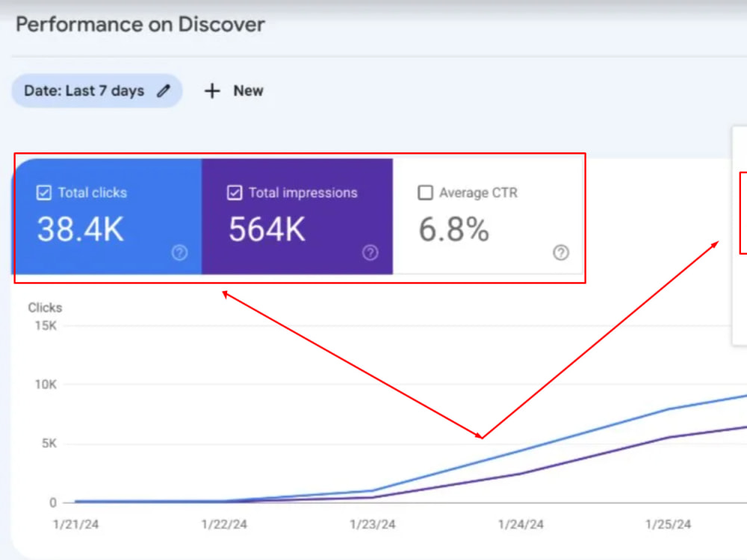The image size is (747, 560).
Task: Click the 1/21/24 date on chart axis
Action: [x=75, y=524]
